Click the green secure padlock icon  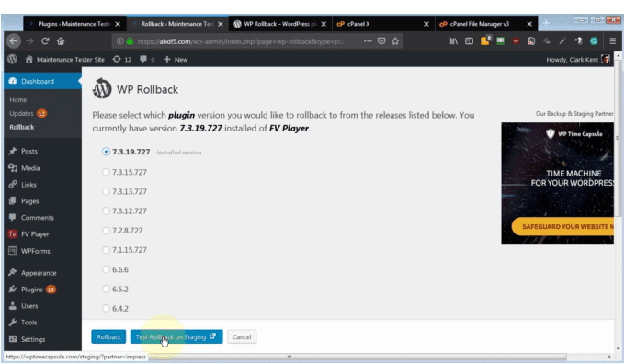pos(130,40)
